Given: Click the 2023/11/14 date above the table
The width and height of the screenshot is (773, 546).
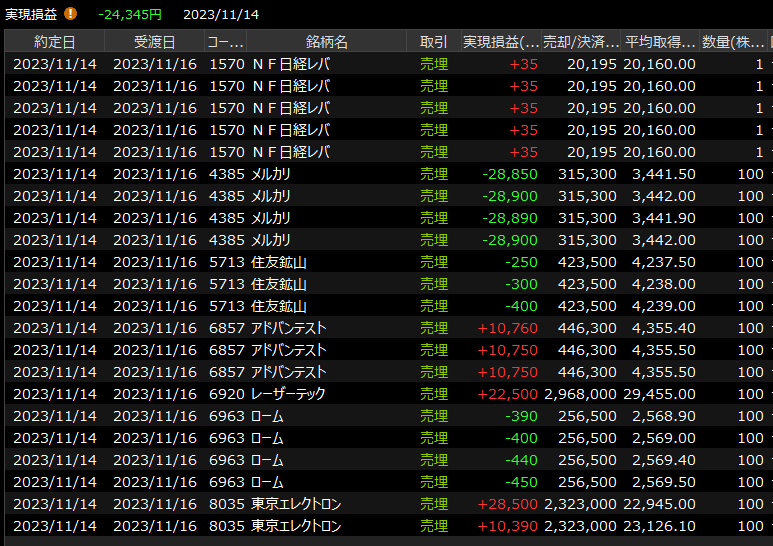Looking at the screenshot, I should point(221,15).
